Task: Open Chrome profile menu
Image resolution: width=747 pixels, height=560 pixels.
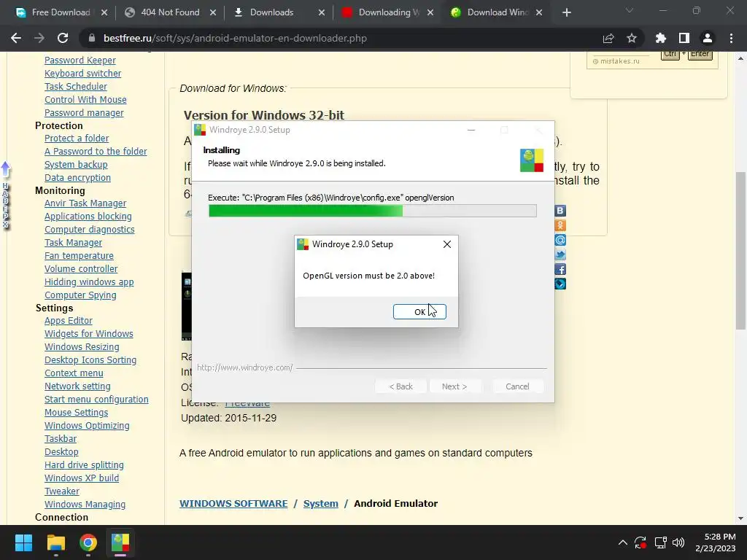Action: click(x=708, y=38)
